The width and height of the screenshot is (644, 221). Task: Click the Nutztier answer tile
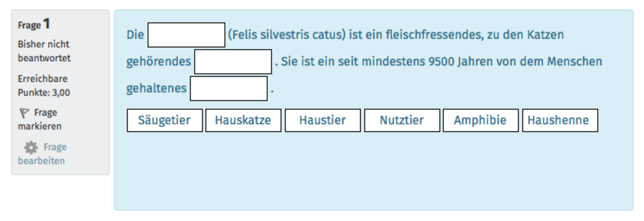click(x=402, y=120)
